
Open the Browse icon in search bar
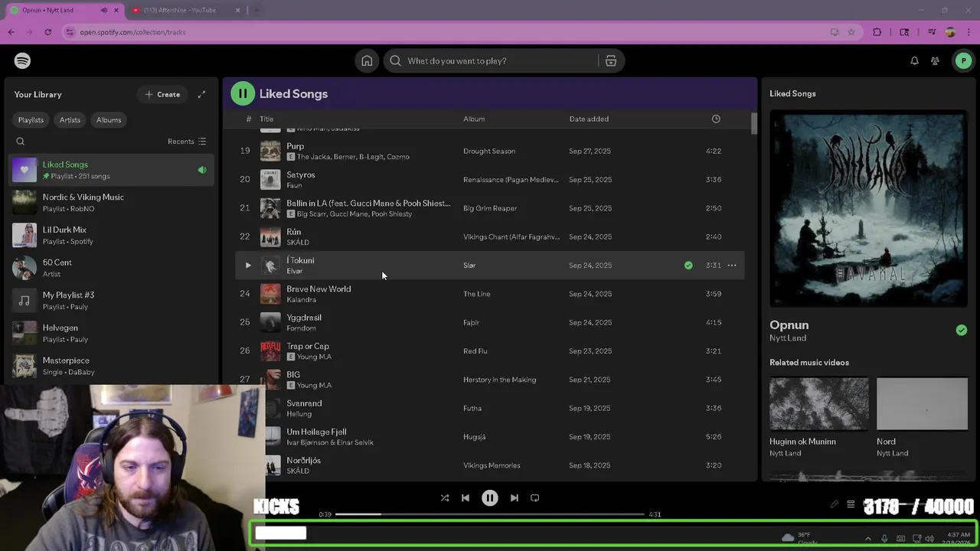(x=611, y=60)
